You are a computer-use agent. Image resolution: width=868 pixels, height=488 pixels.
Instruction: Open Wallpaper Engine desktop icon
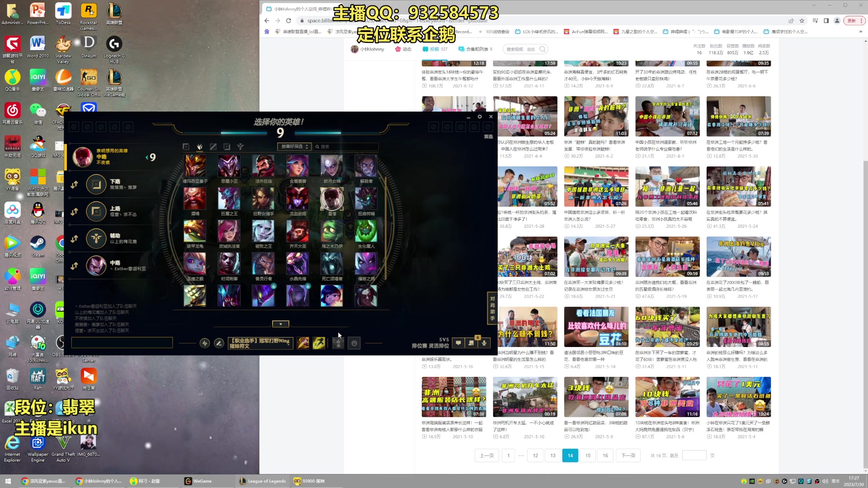38,448
